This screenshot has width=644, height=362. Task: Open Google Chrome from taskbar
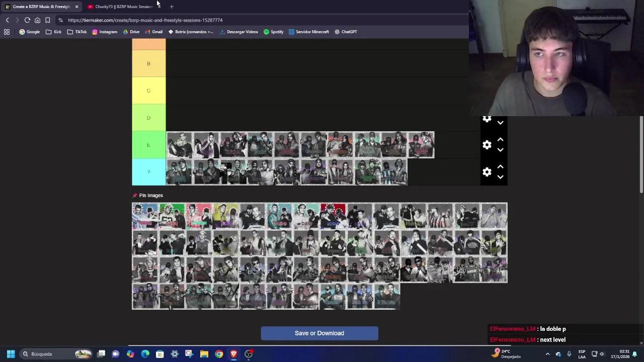[219, 354]
